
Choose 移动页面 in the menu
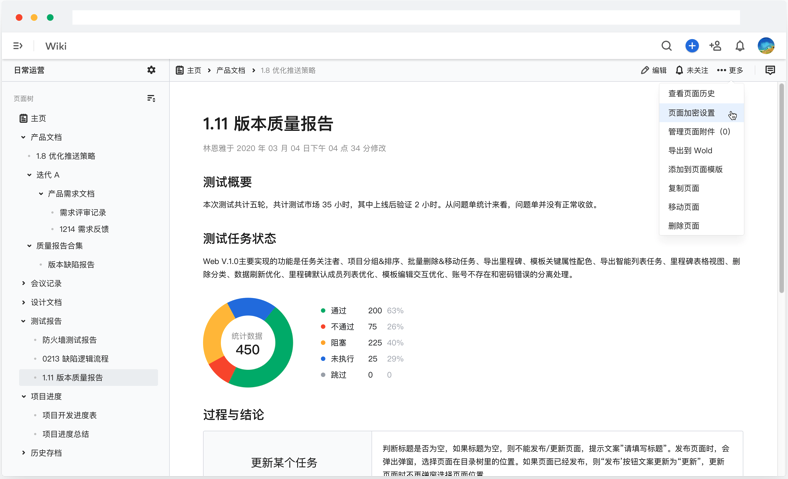(702, 207)
